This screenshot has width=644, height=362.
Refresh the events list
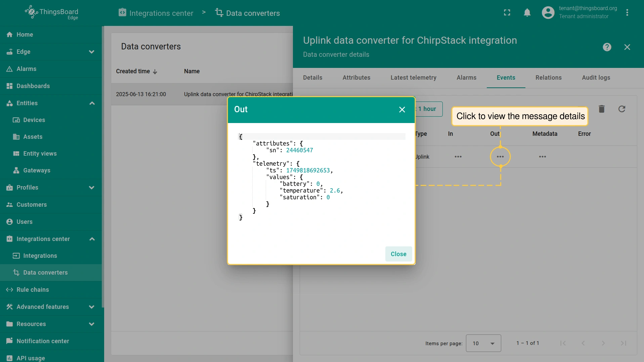point(621,109)
